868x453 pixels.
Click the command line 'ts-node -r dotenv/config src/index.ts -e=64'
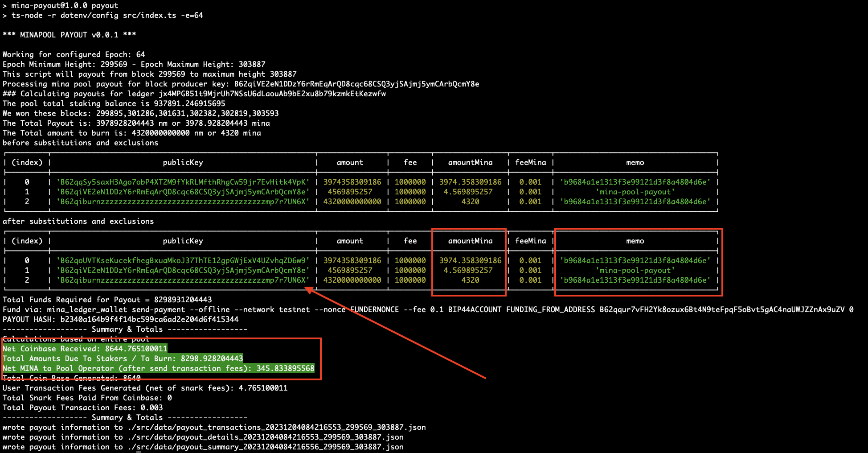tap(107, 15)
